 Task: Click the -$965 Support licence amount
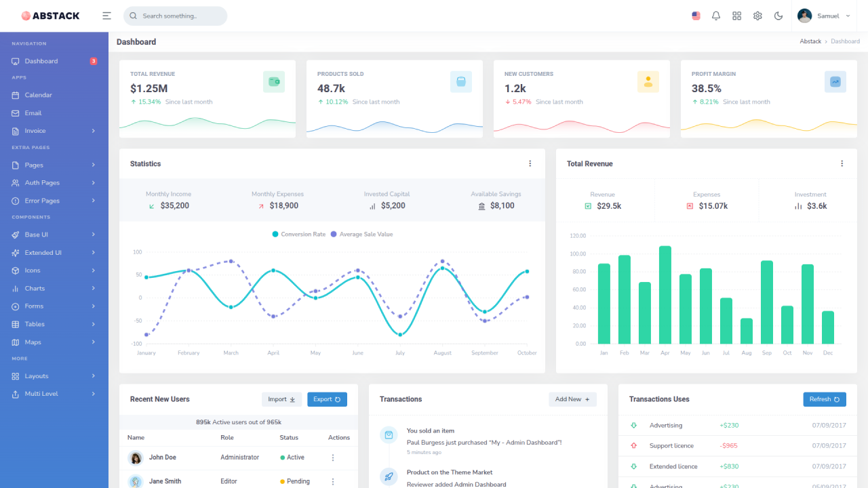tap(728, 446)
